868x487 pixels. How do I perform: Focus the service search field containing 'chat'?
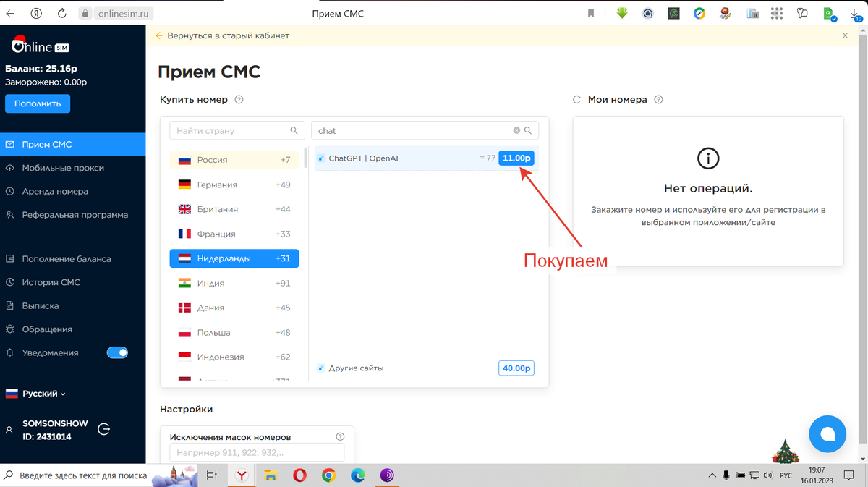425,131
